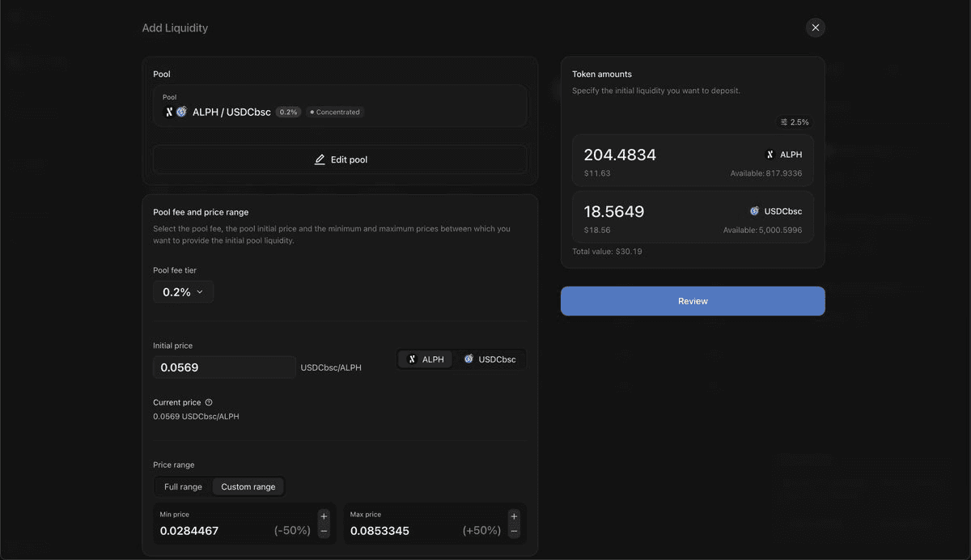Select the Full range option
Screen dimensions: 971x560
(x=181, y=486)
